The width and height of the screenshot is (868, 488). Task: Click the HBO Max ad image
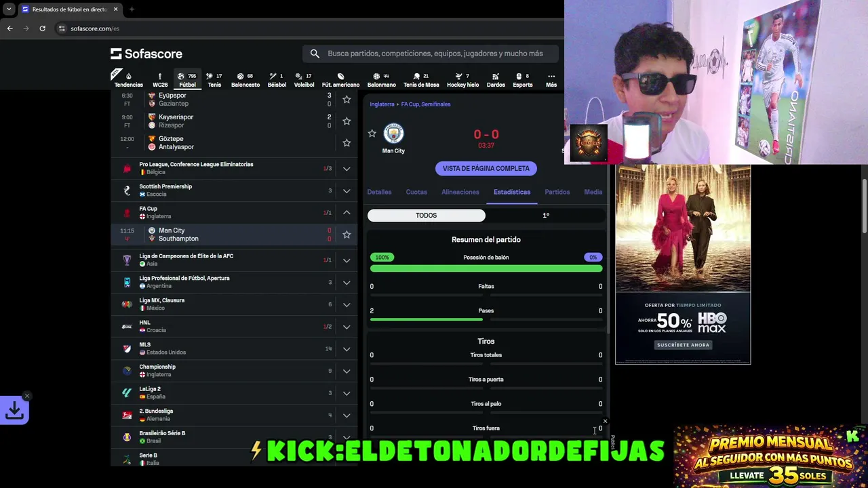[x=683, y=264]
